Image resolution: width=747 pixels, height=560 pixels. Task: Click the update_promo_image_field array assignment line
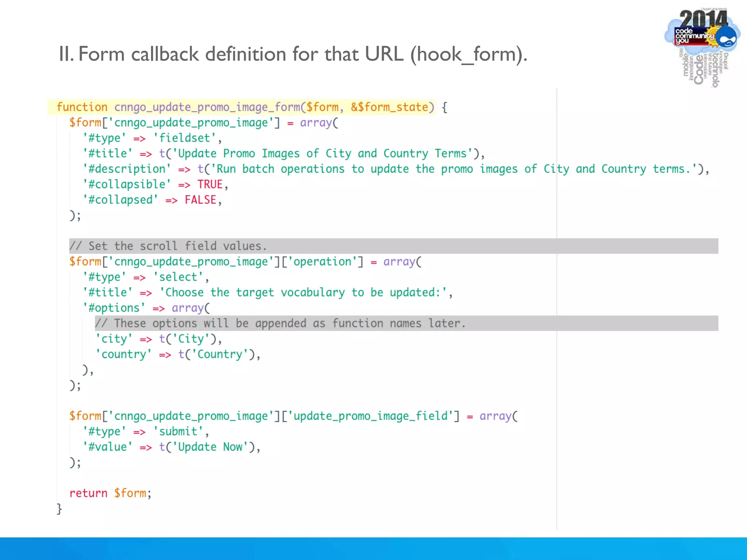(x=294, y=416)
